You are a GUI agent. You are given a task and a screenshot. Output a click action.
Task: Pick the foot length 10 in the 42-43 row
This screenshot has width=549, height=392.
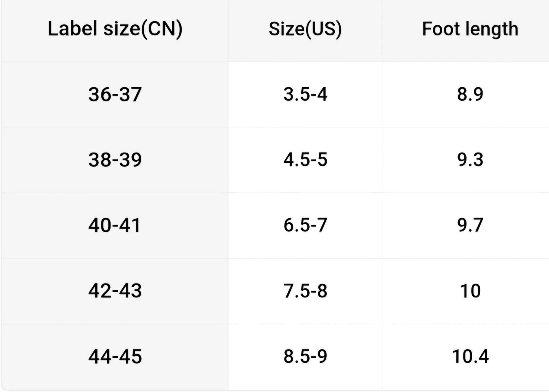(x=470, y=291)
